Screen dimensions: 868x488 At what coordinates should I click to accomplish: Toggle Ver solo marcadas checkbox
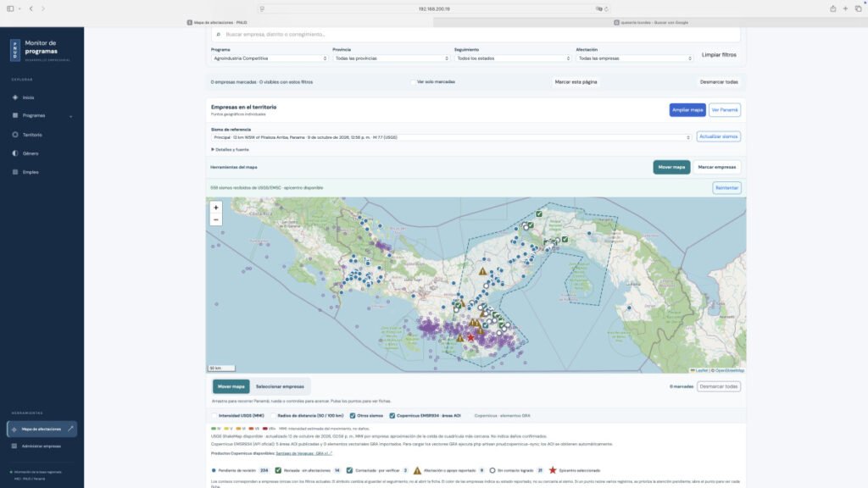tap(413, 82)
